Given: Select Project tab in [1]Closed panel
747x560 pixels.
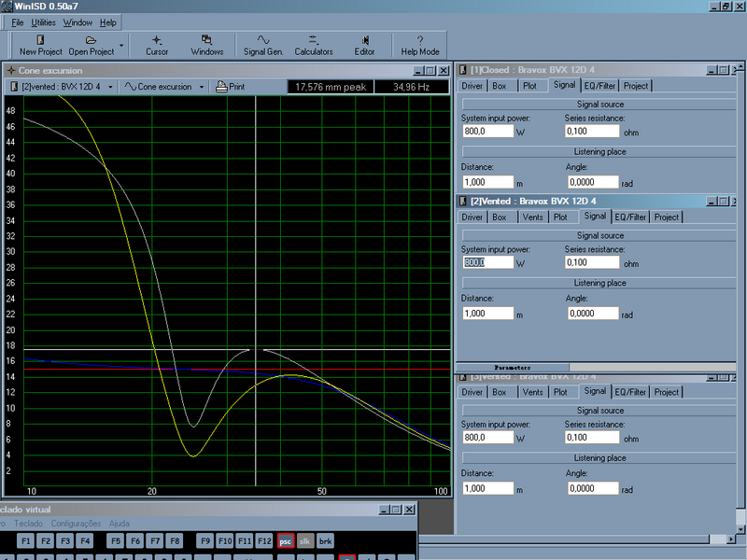Looking at the screenshot, I should pos(636,86).
